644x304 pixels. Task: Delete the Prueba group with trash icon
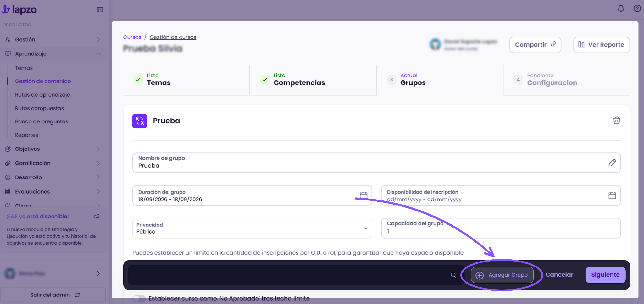pyautogui.click(x=617, y=121)
